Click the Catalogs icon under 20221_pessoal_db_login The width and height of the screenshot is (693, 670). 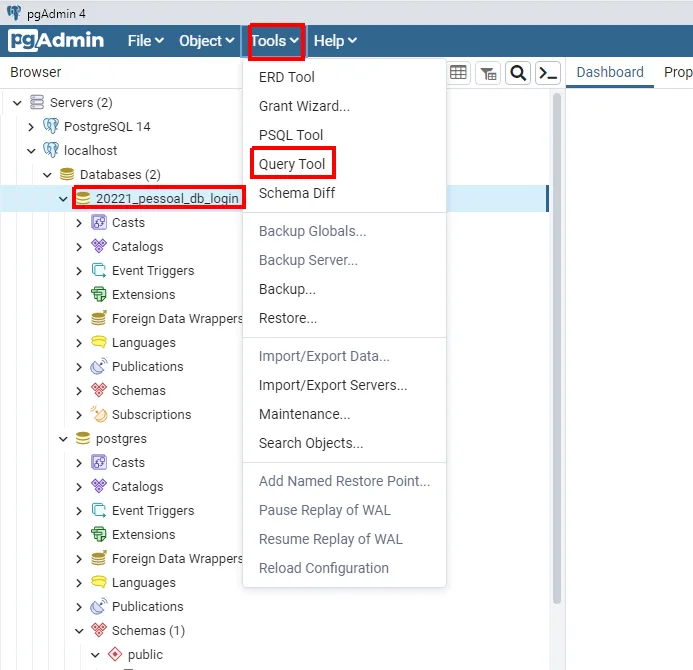(x=99, y=246)
